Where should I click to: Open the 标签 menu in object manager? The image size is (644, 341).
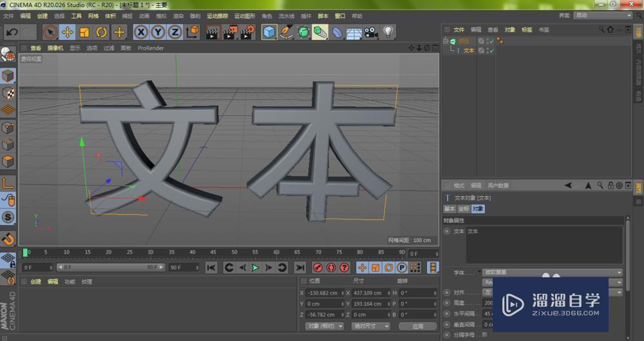point(527,30)
